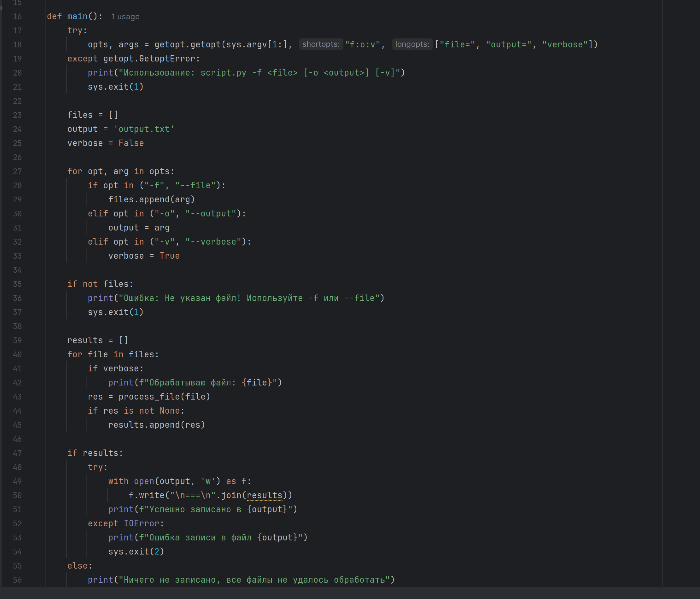Click the 'else' keyword near the bottom
The height and width of the screenshot is (599, 700).
[77, 566]
